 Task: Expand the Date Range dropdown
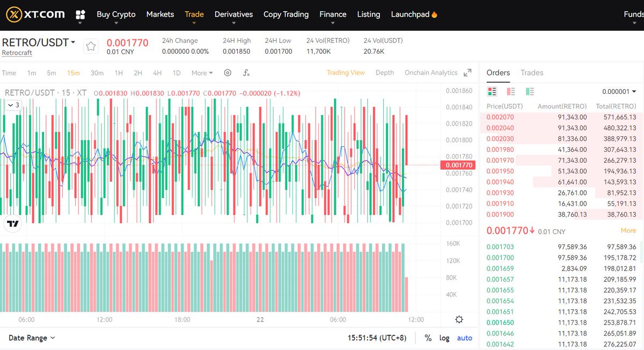click(32, 338)
